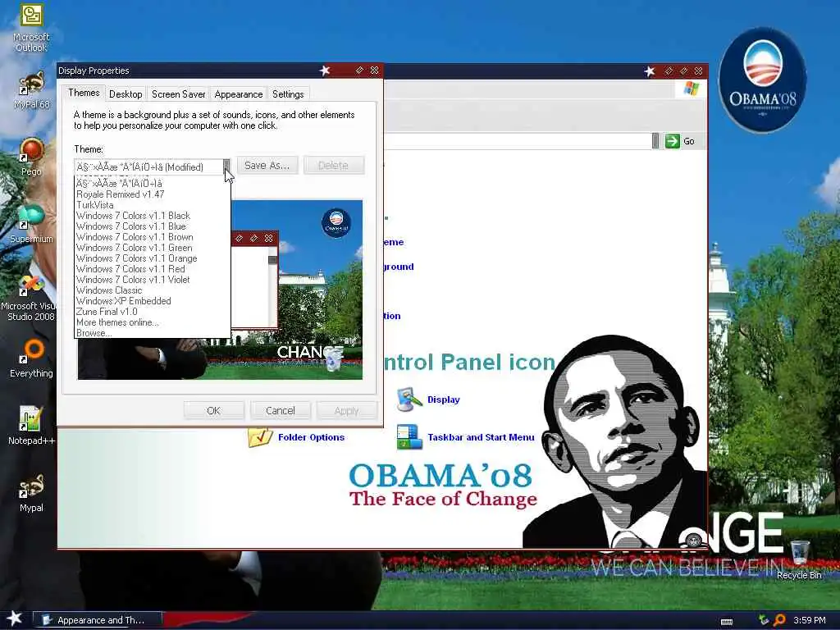This screenshot has width=840, height=630.
Task: Choose More themes online... entry
Action: (x=153, y=322)
